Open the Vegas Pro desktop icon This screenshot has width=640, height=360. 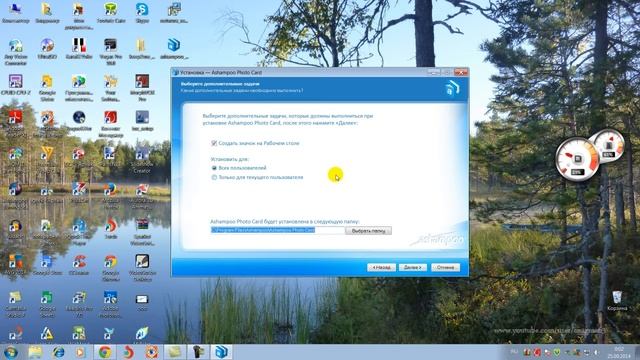[x=110, y=51]
